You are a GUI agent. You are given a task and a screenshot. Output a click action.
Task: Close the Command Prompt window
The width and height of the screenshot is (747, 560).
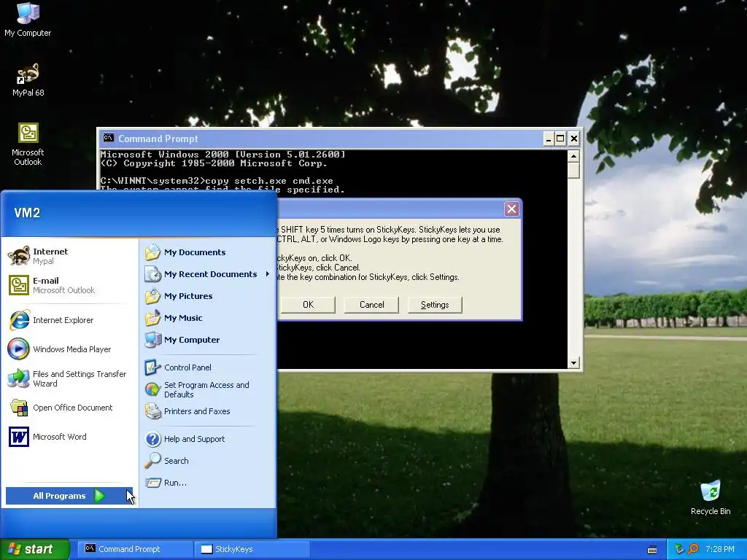click(x=574, y=139)
